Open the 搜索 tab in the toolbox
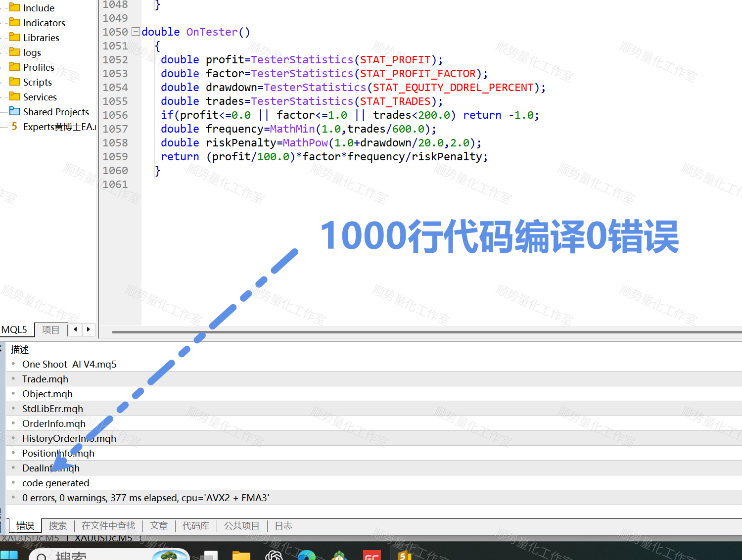Image resolution: width=742 pixels, height=560 pixels. pos(58,526)
